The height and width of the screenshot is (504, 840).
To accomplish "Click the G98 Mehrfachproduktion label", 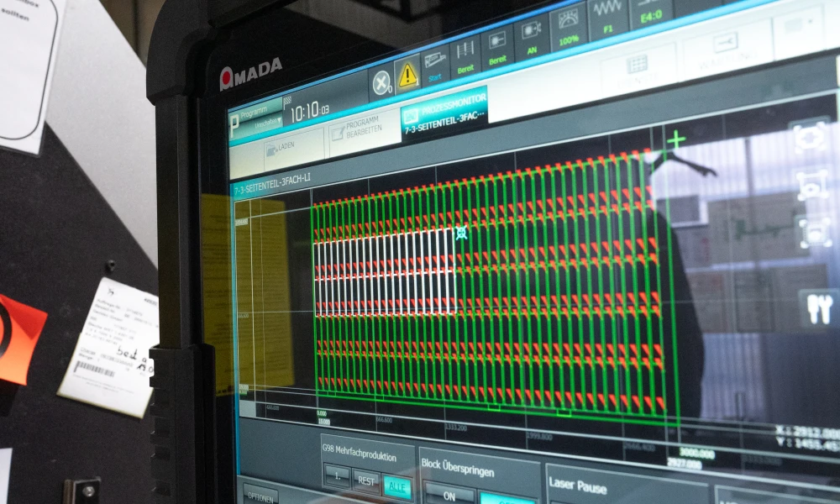I will point(360,453).
